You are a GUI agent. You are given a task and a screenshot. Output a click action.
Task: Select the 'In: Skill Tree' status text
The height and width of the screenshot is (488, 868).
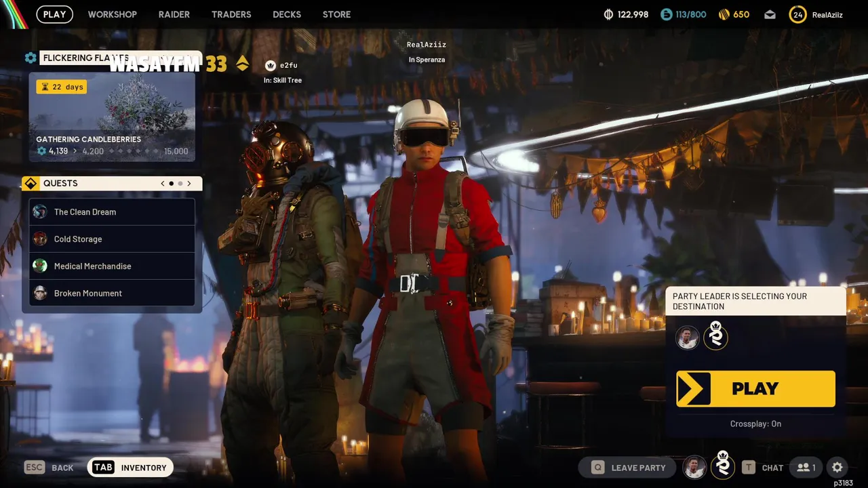(283, 80)
